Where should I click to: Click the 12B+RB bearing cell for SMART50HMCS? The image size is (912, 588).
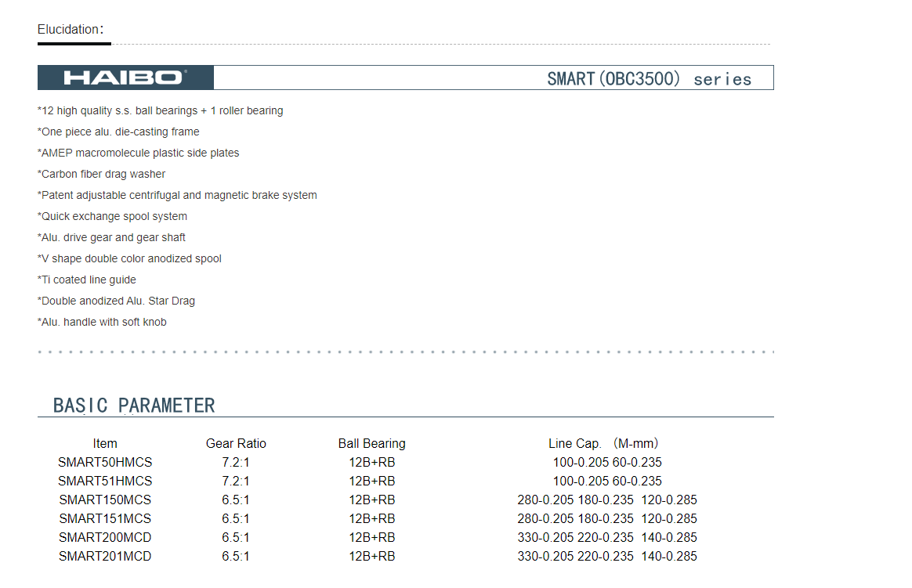[371, 462]
